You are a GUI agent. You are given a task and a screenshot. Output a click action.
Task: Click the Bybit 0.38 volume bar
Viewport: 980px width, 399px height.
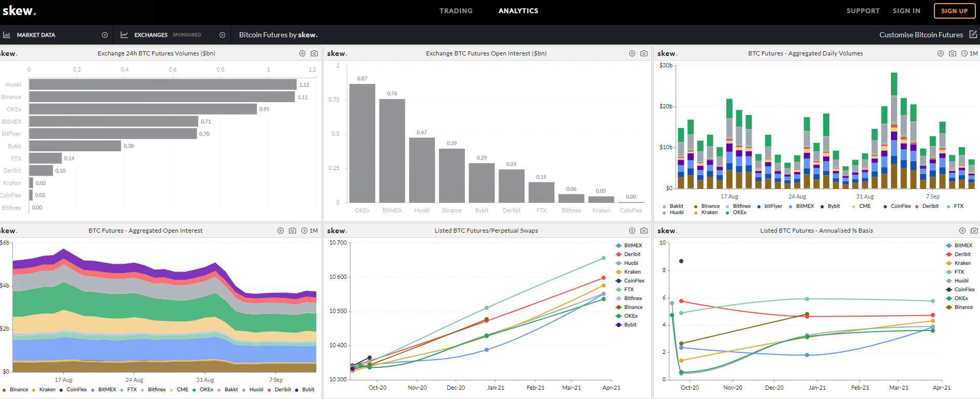75,146
